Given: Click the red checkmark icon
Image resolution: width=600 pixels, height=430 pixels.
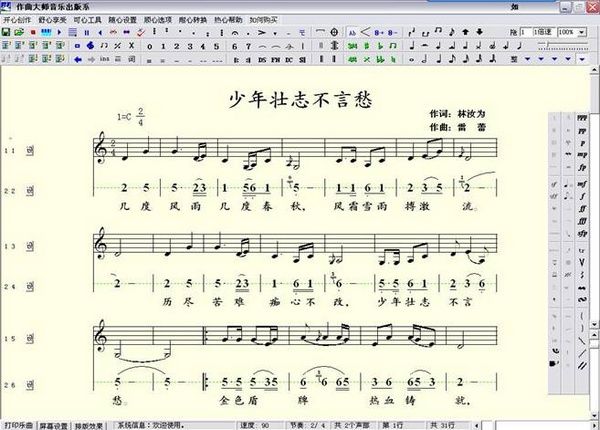Looking at the screenshot, I should [141, 32].
